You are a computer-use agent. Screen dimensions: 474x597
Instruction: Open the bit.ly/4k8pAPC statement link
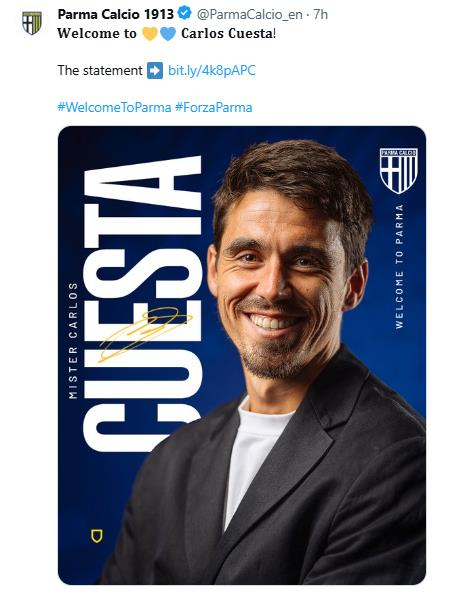pyautogui.click(x=212, y=70)
